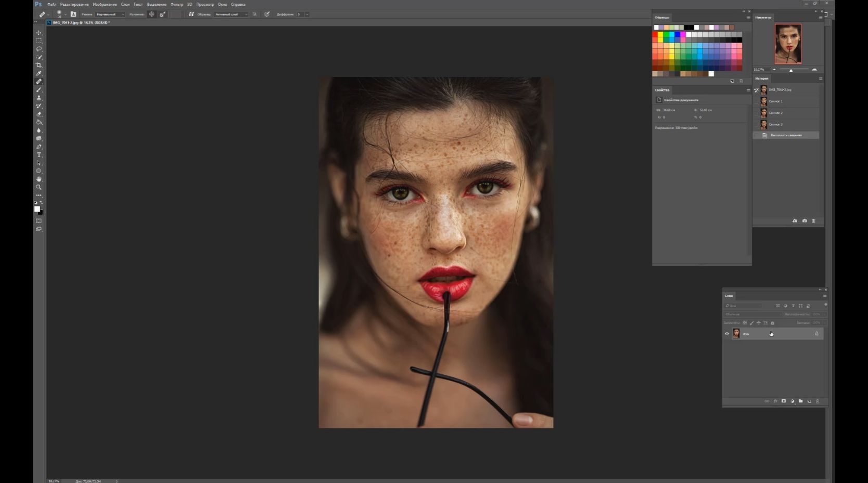
Task: Open the Режим blend mode dropdown
Action: click(110, 14)
